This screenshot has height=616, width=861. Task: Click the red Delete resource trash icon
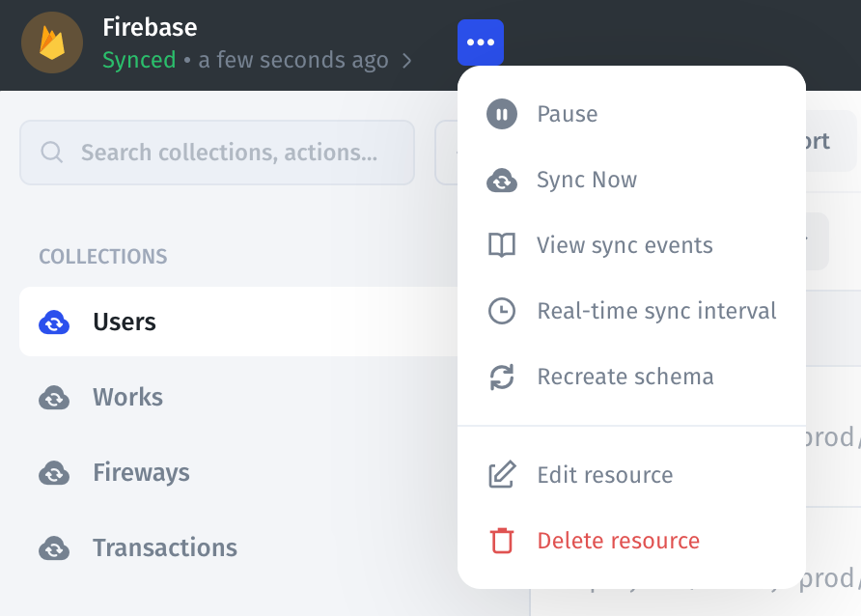(x=502, y=541)
